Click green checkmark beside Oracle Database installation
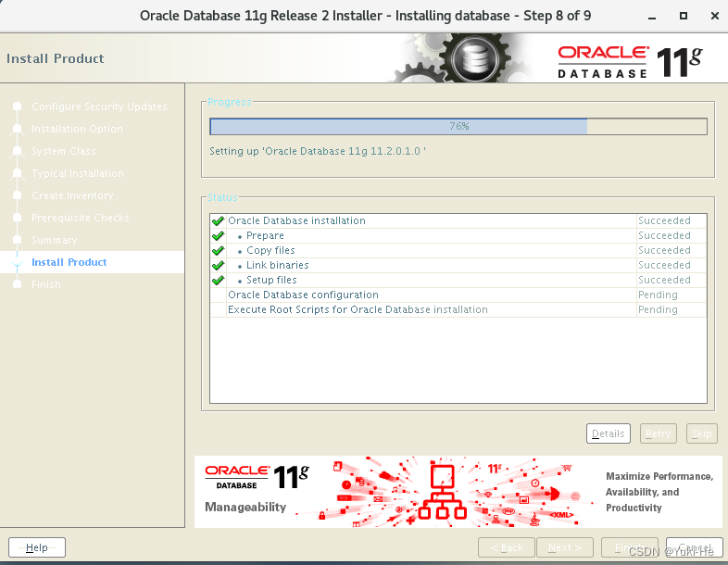The image size is (728, 565). [x=218, y=221]
